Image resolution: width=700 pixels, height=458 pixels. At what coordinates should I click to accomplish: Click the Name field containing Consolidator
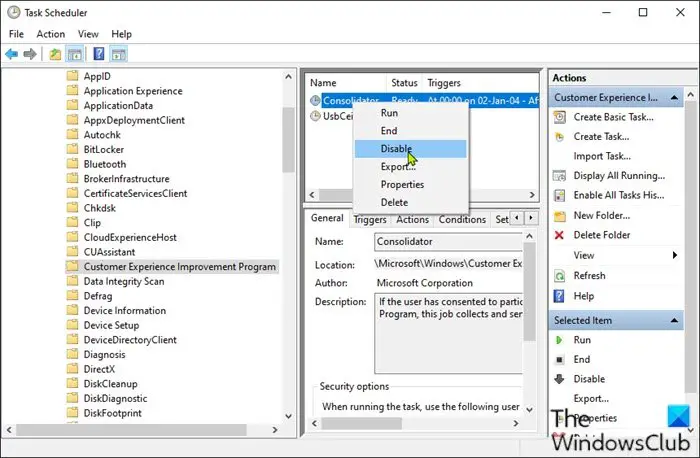pos(448,241)
